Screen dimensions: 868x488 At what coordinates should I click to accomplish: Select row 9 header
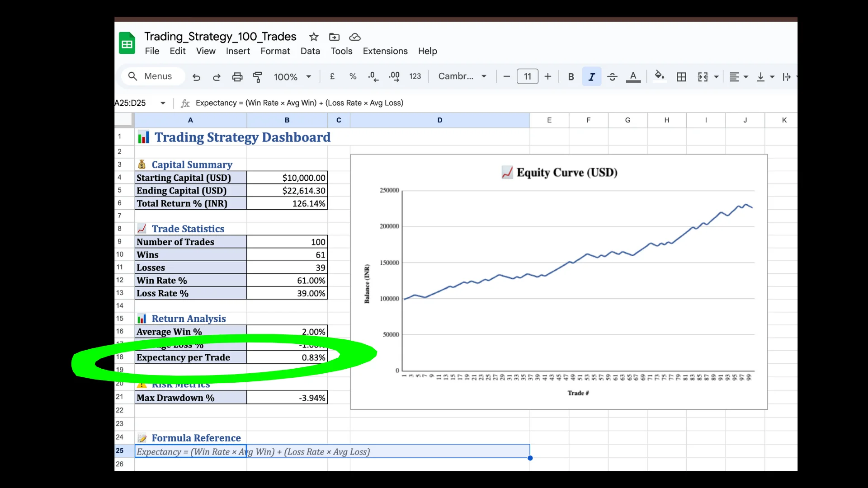pos(120,242)
